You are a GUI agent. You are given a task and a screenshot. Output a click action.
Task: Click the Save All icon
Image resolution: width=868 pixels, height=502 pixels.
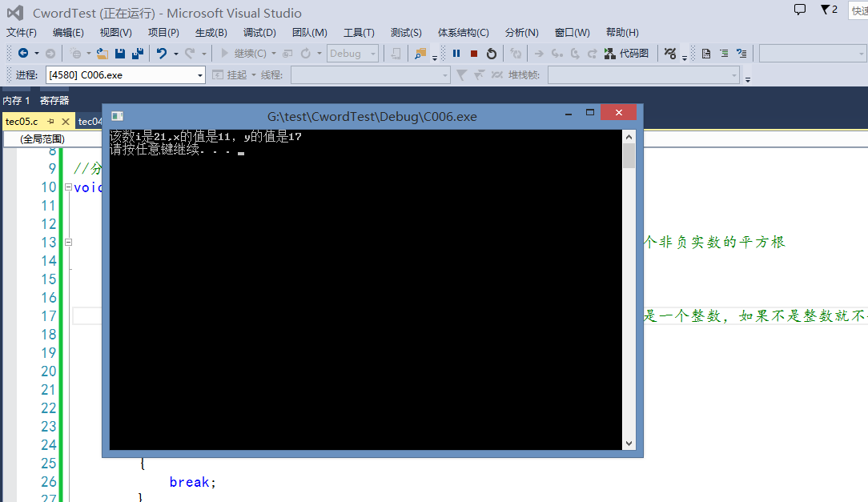click(x=137, y=53)
